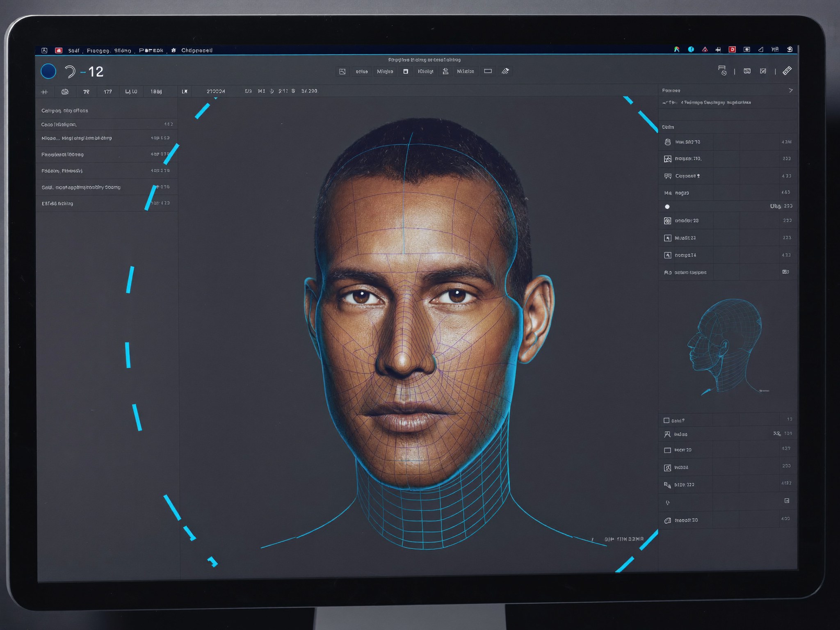Select the Frealmat list row on the left
Image resolution: width=840 pixels, height=630 pixels.
(107, 155)
